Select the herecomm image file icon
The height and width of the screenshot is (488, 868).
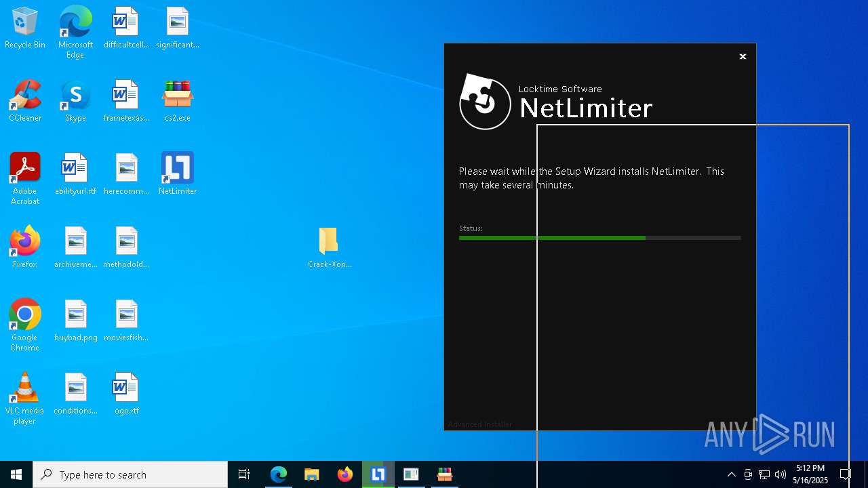tap(126, 175)
